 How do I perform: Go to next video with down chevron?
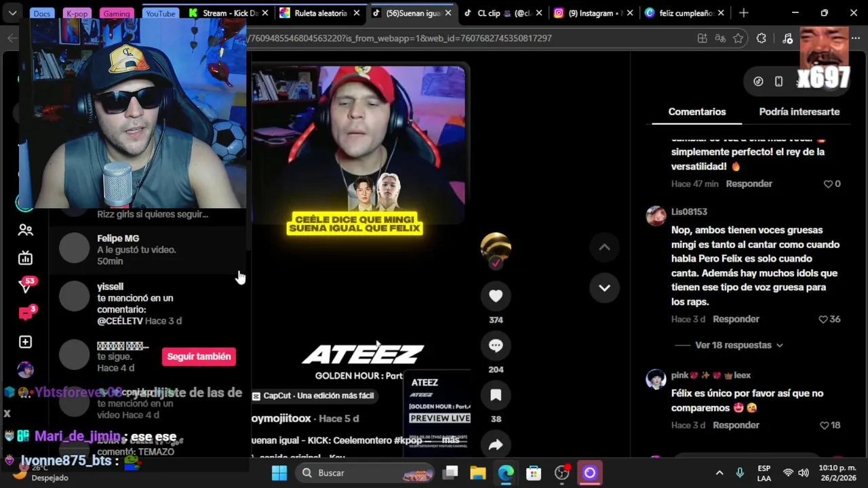604,288
